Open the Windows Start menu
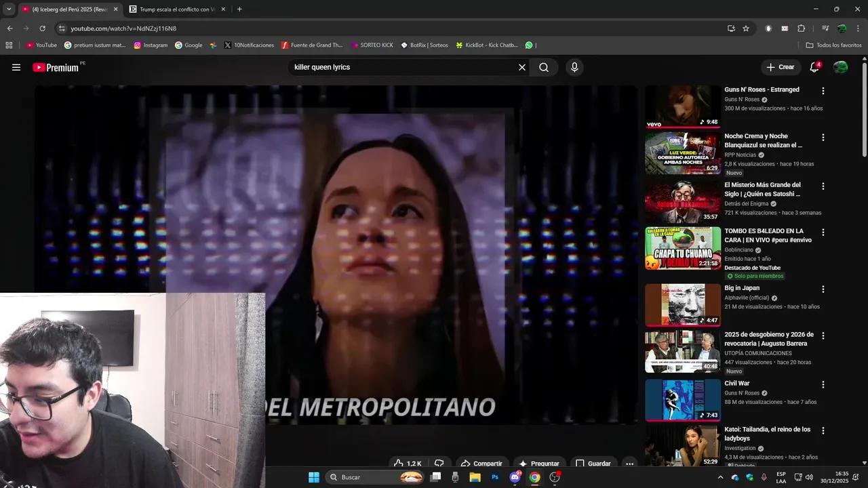The image size is (868, 488). point(314,477)
